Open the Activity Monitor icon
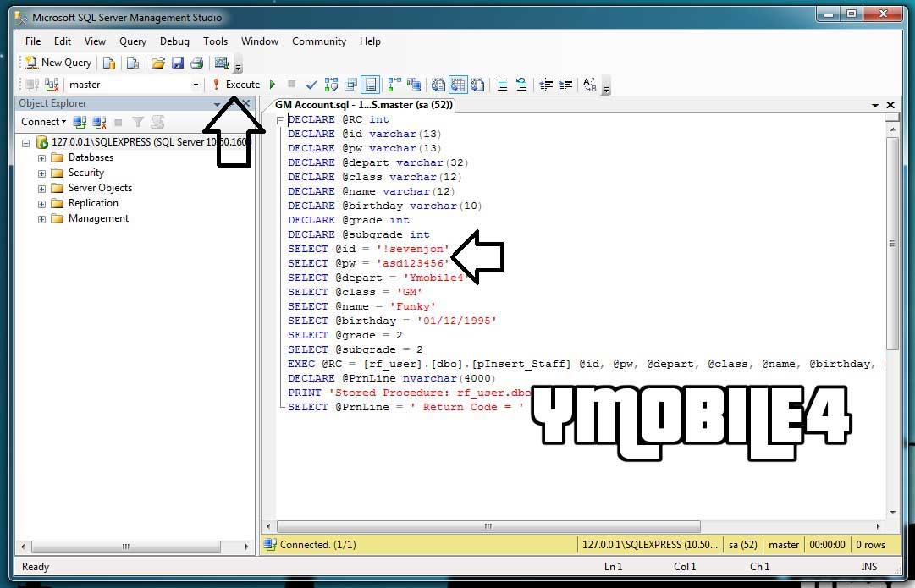 tap(221, 63)
